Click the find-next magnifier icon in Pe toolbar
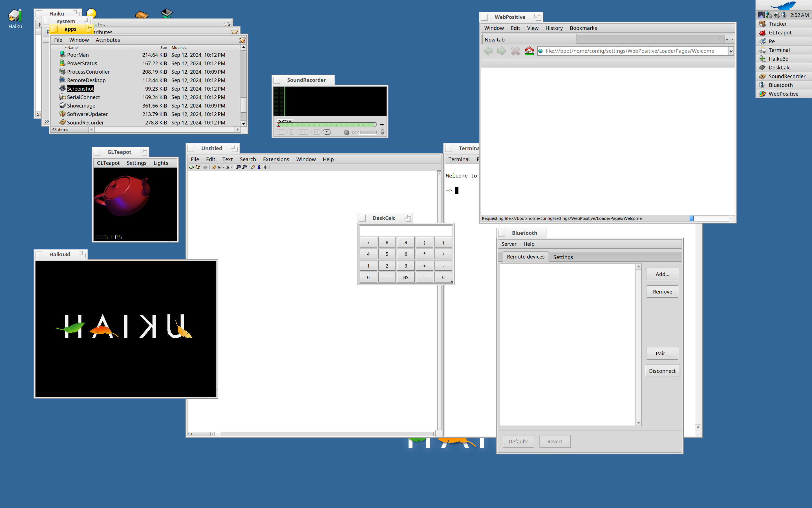Image resolution: width=812 pixels, height=508 pixels. (245, 167)
